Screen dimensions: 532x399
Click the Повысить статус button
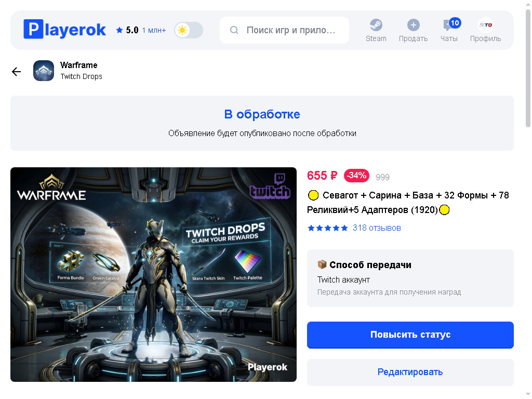tap(410, 335)
